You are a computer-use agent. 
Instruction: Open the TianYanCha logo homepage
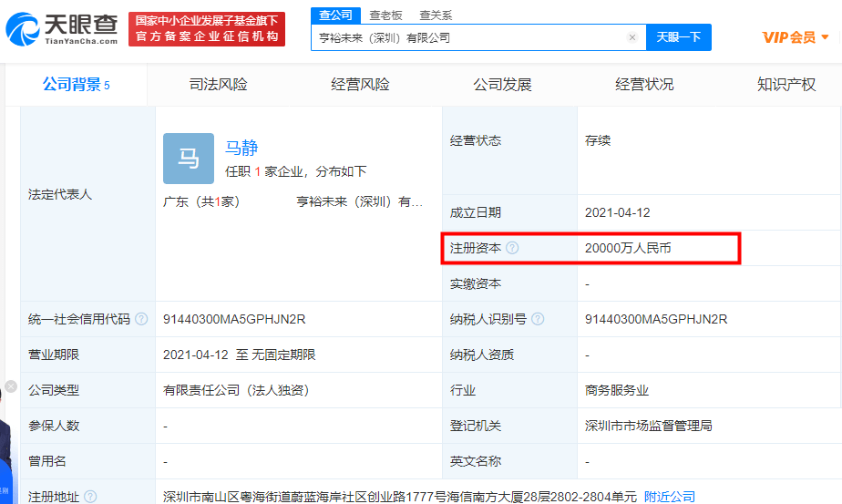(x=62, y=29)
